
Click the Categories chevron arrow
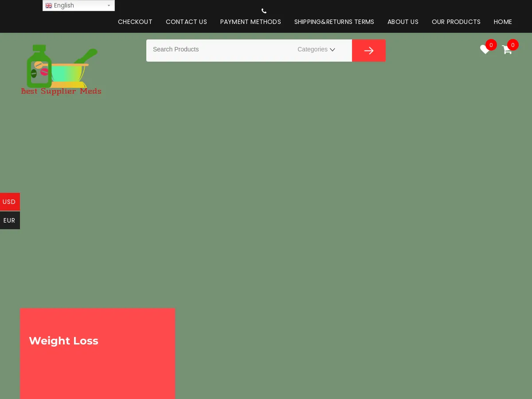pos(332,50)
